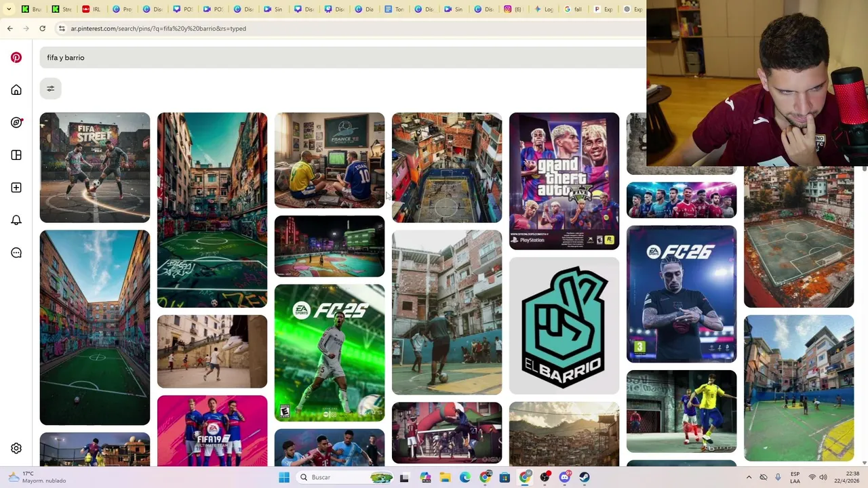The width and height of the screenshot is (868, 488).
Task: Open the hillside favela landscape pin
Action: pos(564,434)
